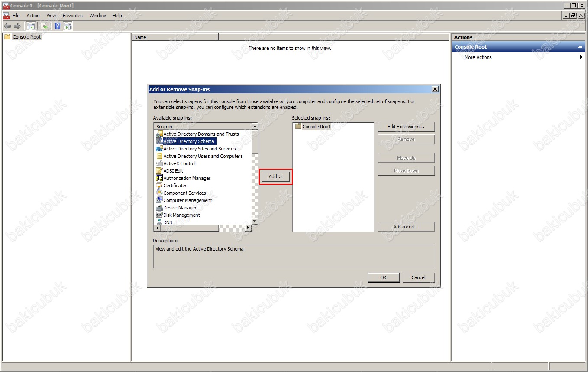
Task: Select the Certificates snap-in icon
Action: coord(159,186)
